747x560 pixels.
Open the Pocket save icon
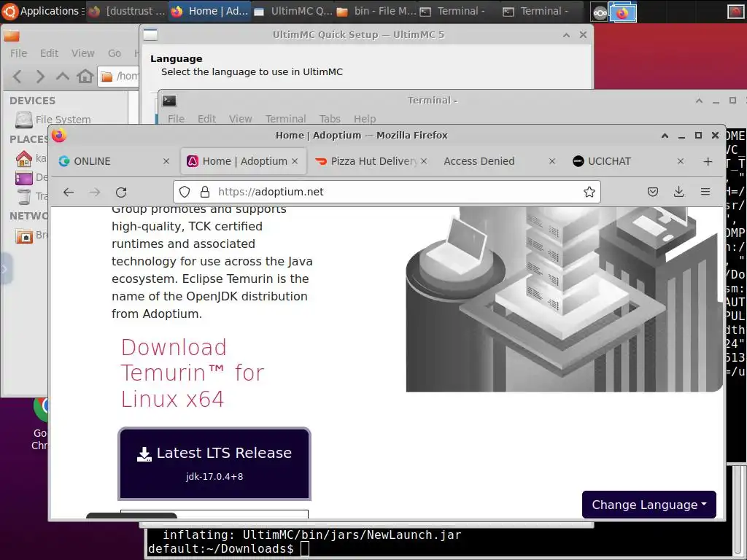click(653, 192)
